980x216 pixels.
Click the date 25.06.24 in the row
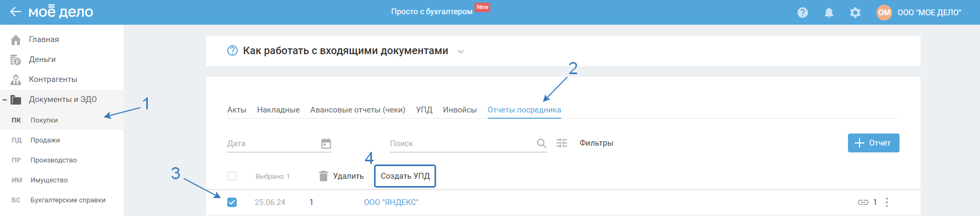[x=270, y=202]
